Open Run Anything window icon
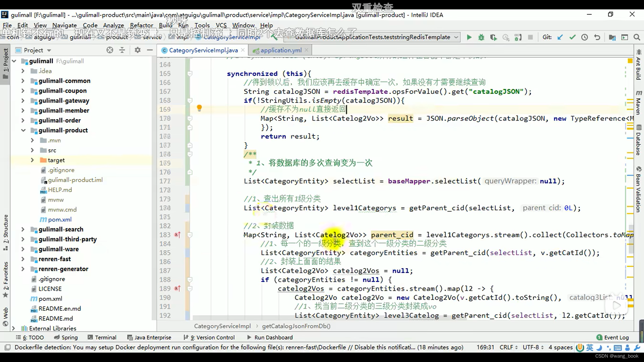The image size is (644, 362). (x=625, y=37)
